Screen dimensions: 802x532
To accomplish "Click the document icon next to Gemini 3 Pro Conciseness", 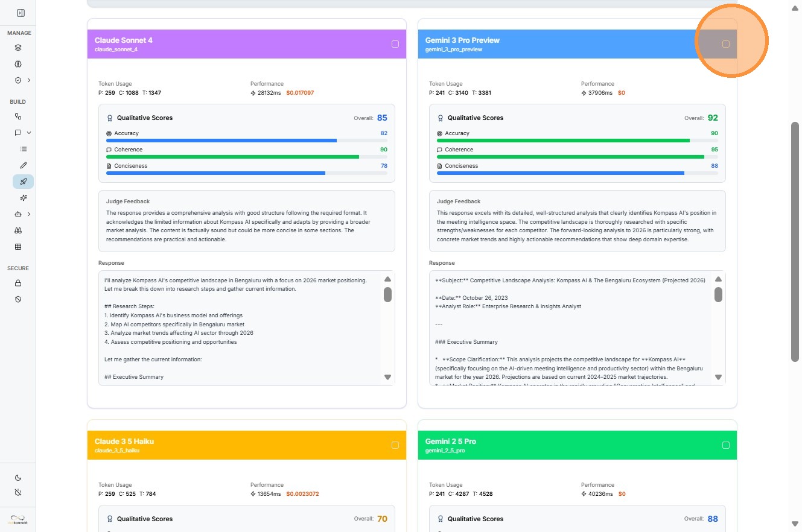I will click(x=440, y=166).
